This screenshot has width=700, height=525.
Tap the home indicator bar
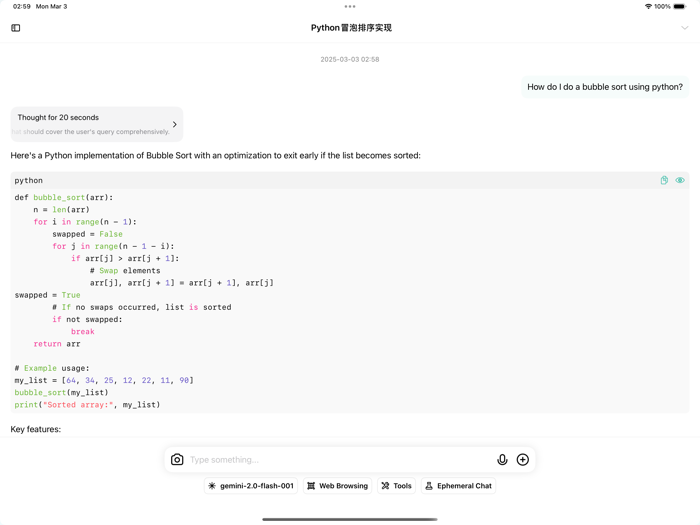(350, 519)
